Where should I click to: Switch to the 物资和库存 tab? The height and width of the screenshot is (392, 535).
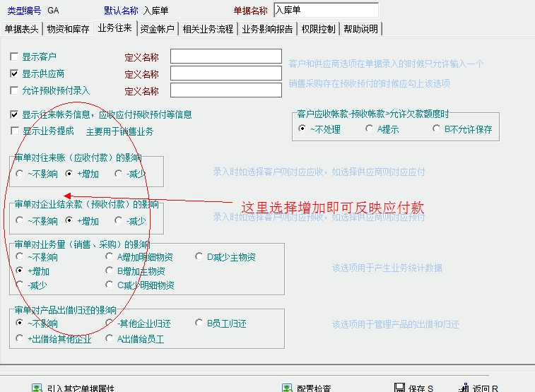pyautogui.click(x=68, y=29)
